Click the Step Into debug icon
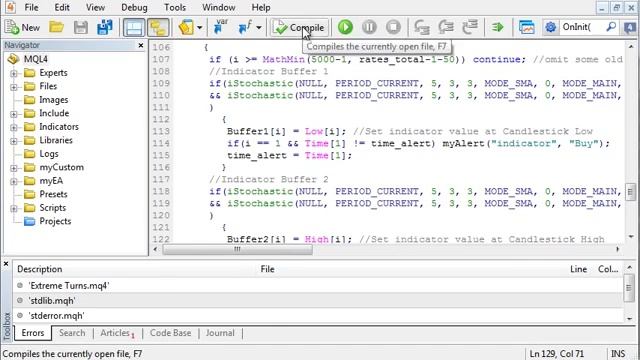Viewport: 640px width, 360px height. point(422,27)
